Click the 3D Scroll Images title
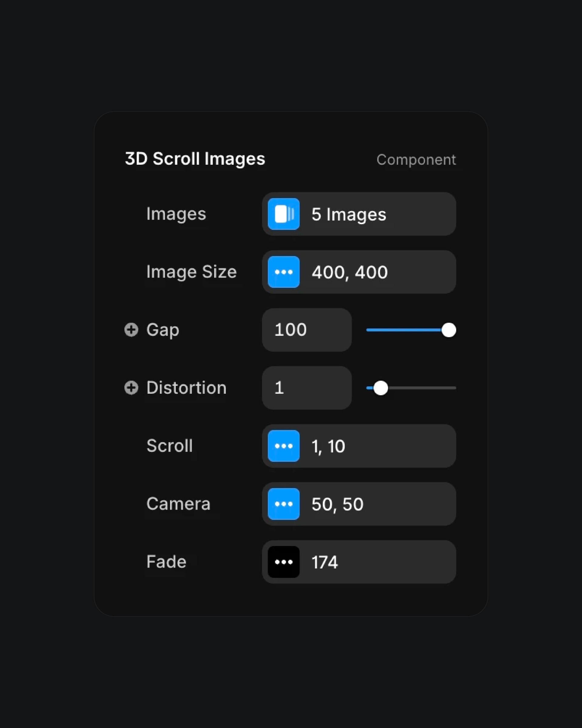Image resolution: width=582 pixels, height=728 pixels. click(x=195, y=159)
